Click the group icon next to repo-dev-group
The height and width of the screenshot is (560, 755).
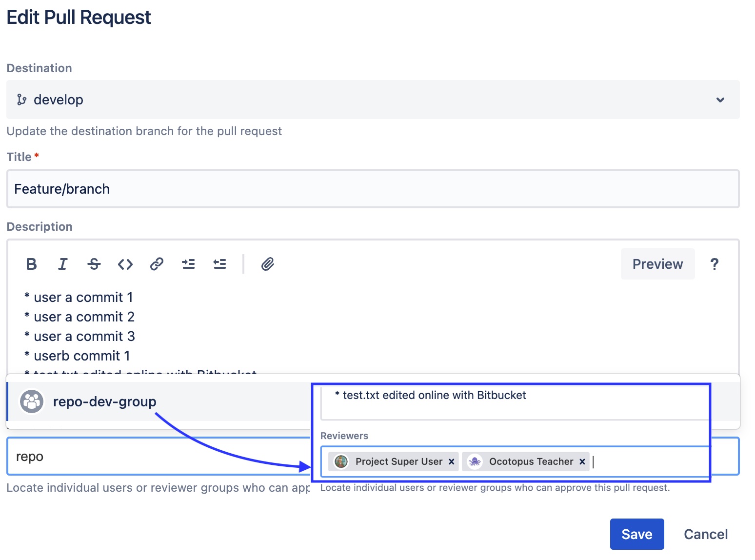click(31, 401)
